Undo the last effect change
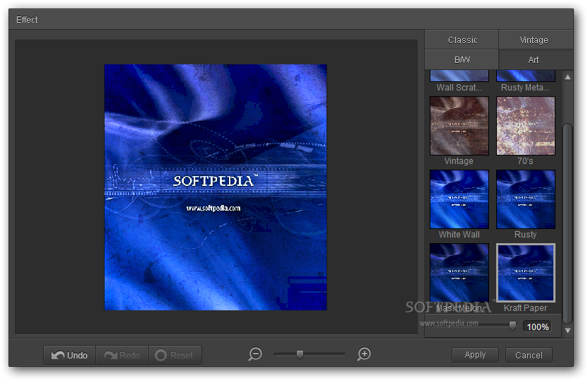This screenshot has width=588, height=381. click(x=69, y=355)
